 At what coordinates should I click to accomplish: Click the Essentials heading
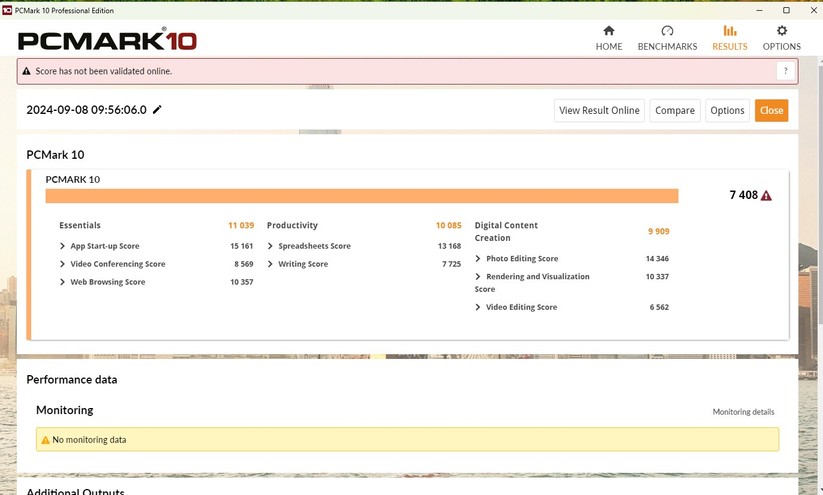(80, 225)
